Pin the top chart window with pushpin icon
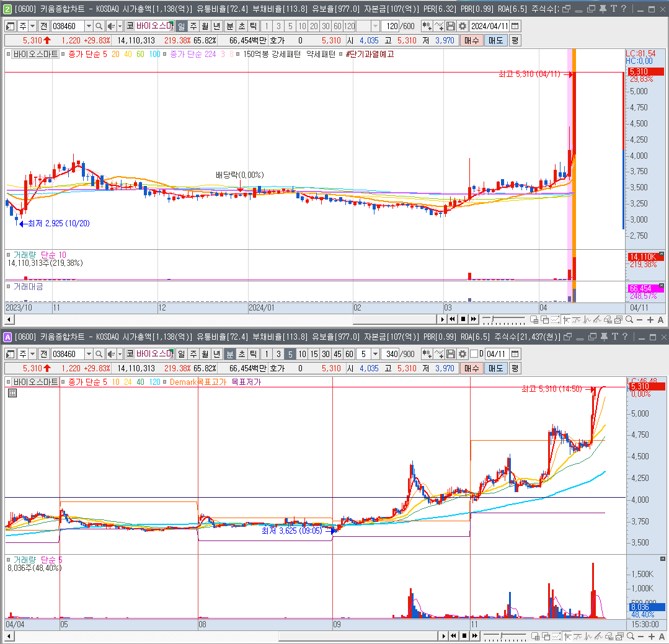Screen dimensions: 669x644 click(x=603, y=9)
